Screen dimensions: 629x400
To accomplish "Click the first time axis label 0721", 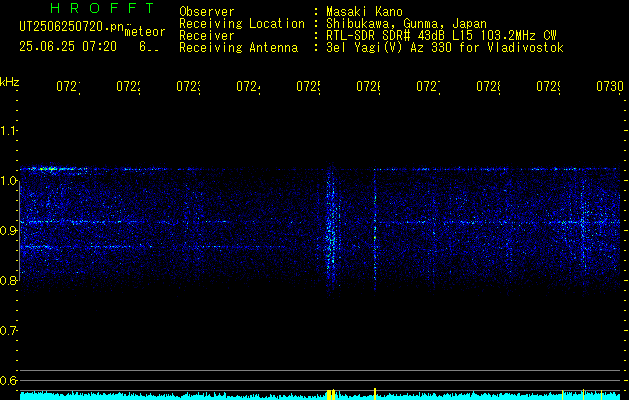I will pos(68,87).
